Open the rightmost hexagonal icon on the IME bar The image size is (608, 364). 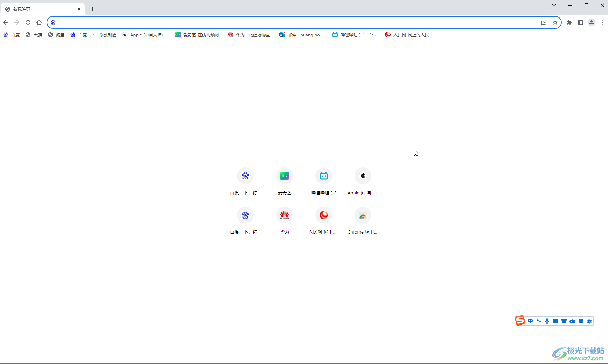[589, 321]
